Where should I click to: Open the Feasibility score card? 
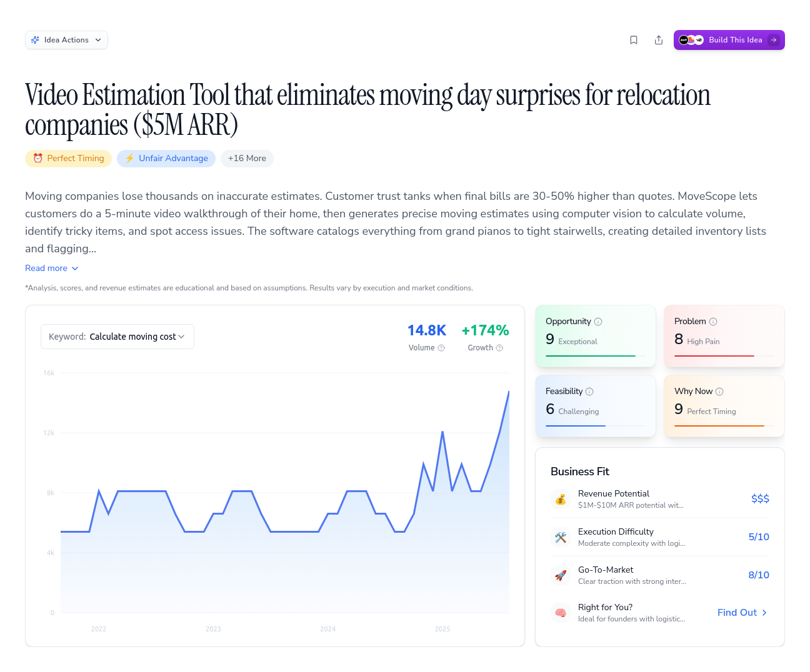point(596,406)
